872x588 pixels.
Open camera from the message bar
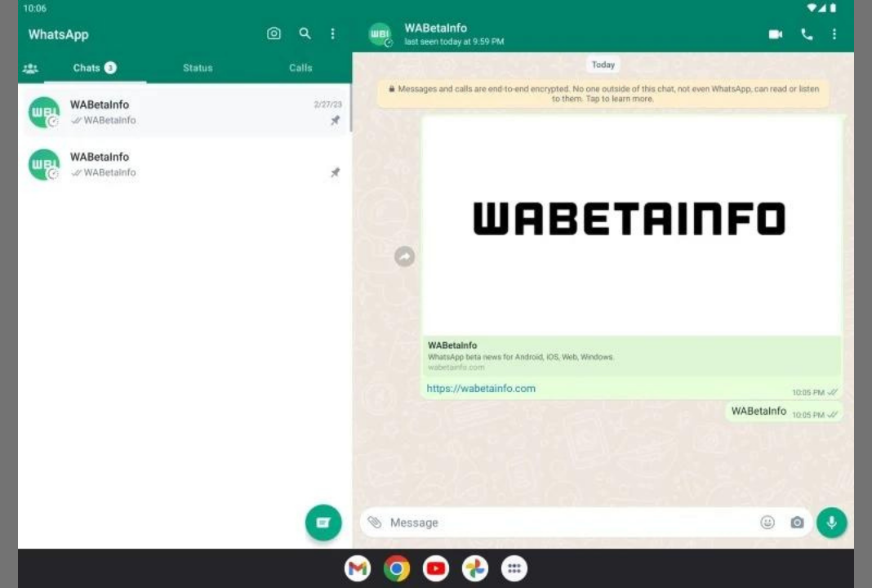tap(797, 523)
